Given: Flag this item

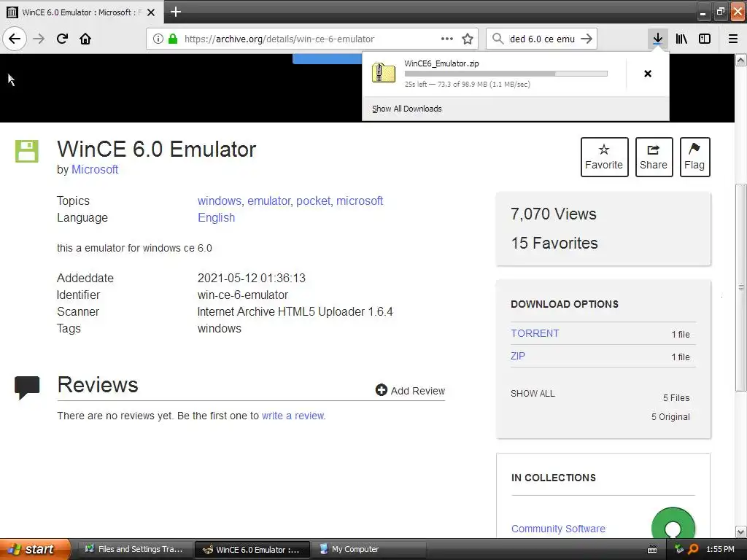Looking at the screenshot, I should tap(694, 157).
